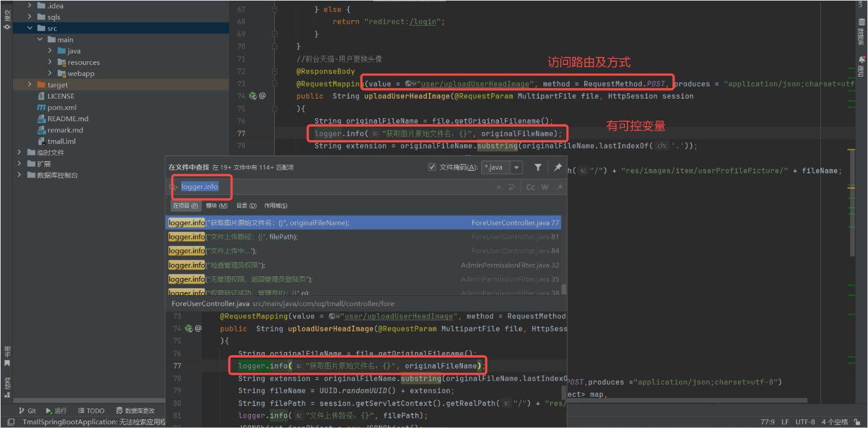Click the status bar lock icon
The width and height of the screenshot is (868, 428).
858,422
